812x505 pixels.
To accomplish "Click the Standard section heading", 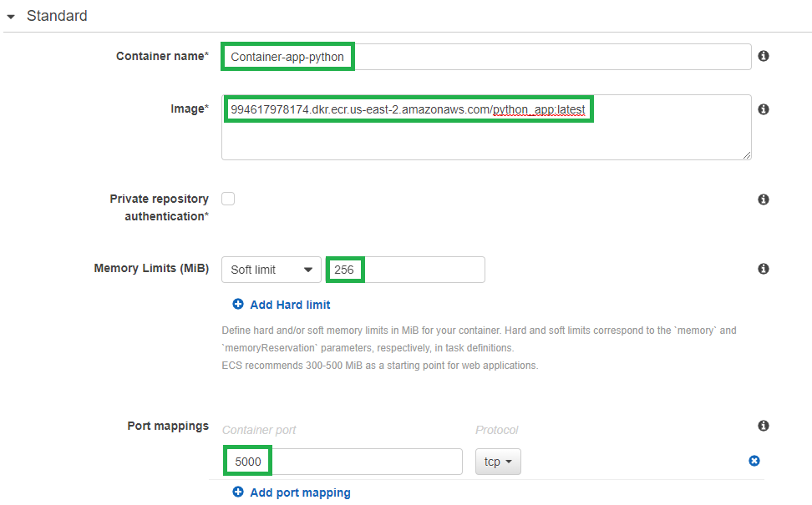I will coord(57,16).
